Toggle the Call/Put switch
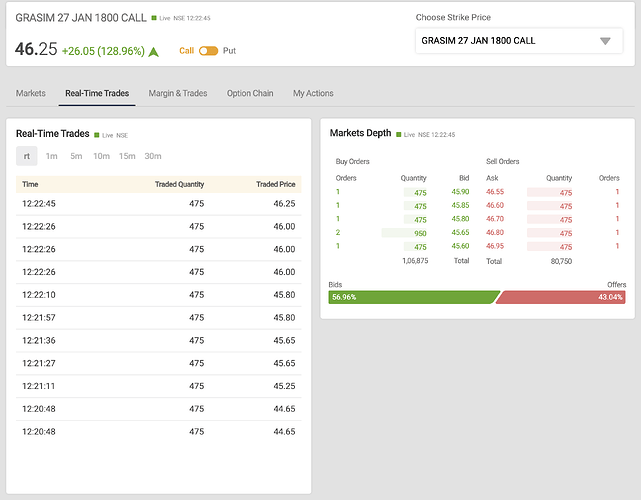641x500 pixels. (208, 51)
